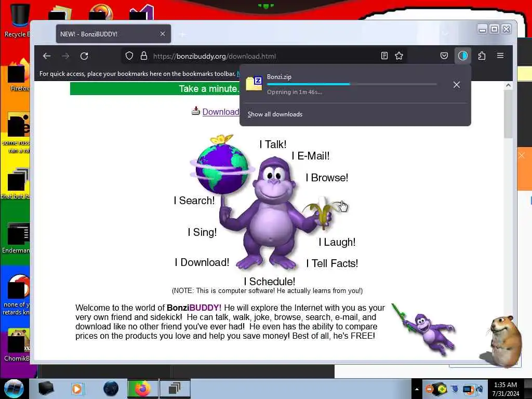532x399 pixels.
Task: Click the Firefox taskbar button
Action: coord(142,389)
